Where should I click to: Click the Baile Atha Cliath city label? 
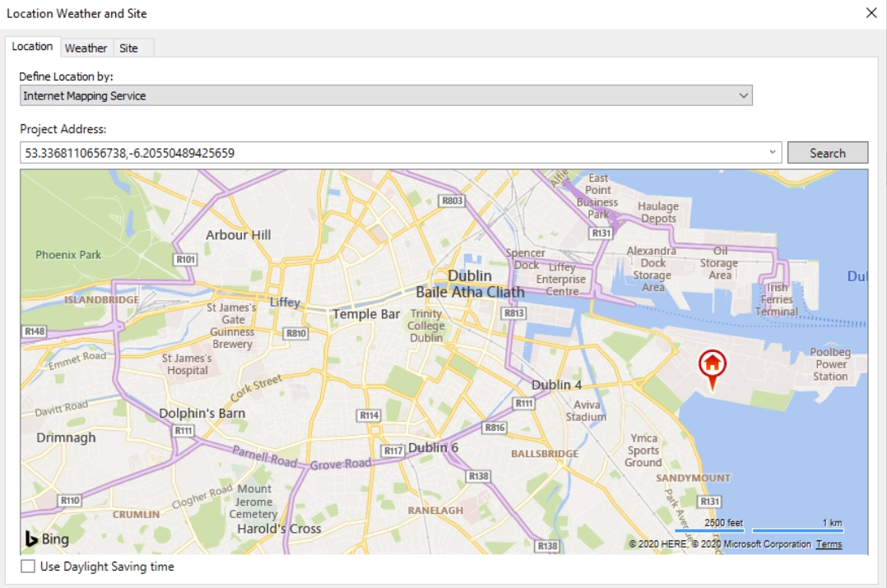tap(470, 292)
